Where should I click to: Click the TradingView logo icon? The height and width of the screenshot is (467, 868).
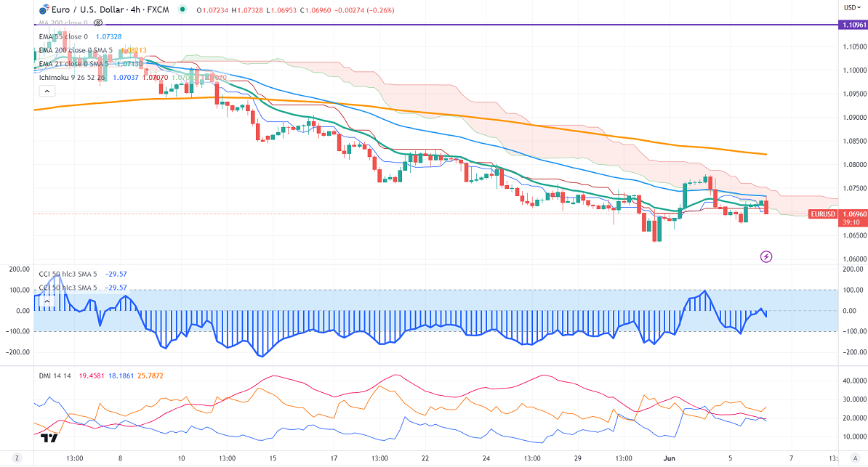coord(49,438)
